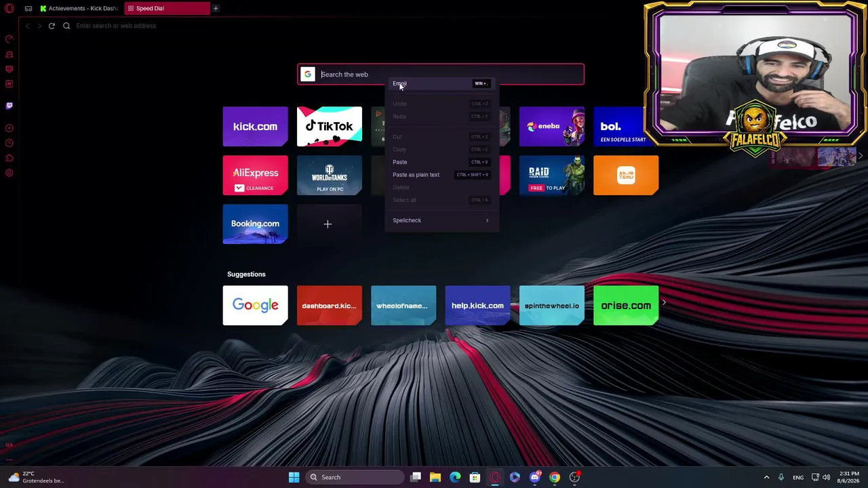Screen dimensions: 868x488
Task: Show more suggestions with right arrow
Action: (664, 303)
